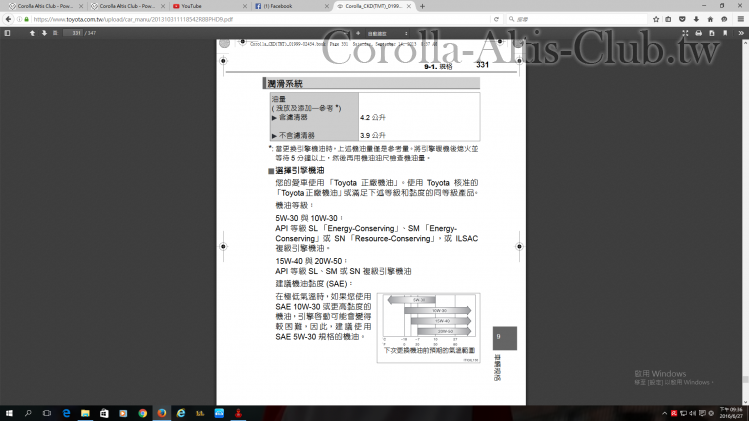Viewport: 749px width, 421px height.
Task: Switch PDF to presentation mode
Action: coord(685,33)
